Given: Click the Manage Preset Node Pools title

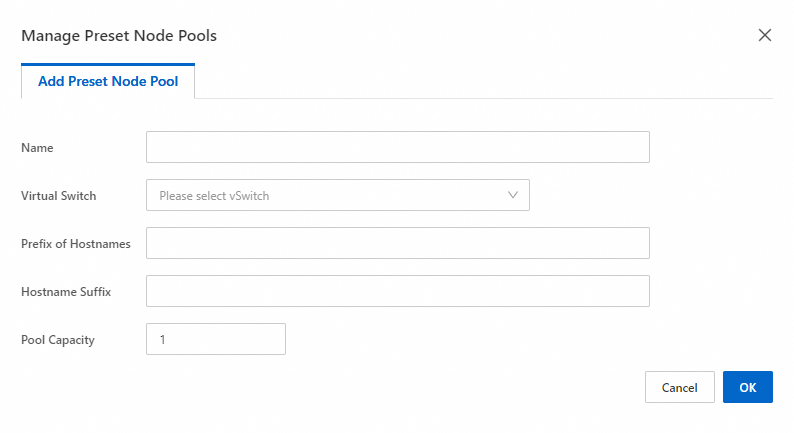Looking at the screenshot, I should pos(119,36).
